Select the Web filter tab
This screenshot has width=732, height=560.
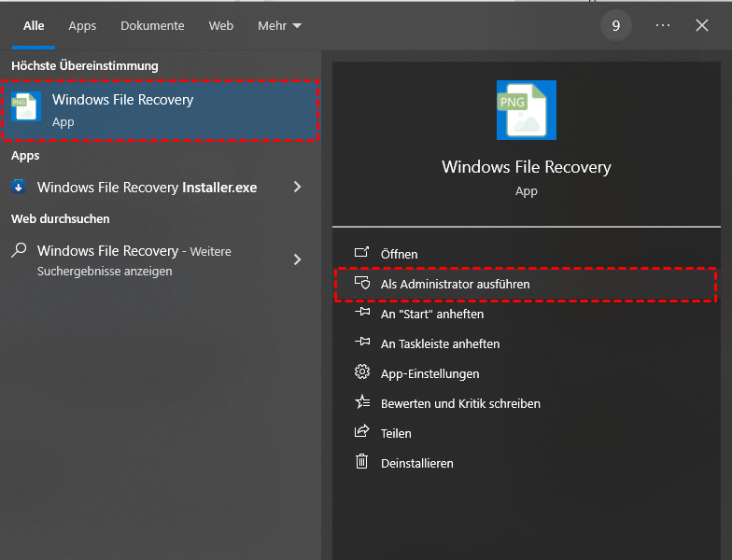tap(220, 26)
